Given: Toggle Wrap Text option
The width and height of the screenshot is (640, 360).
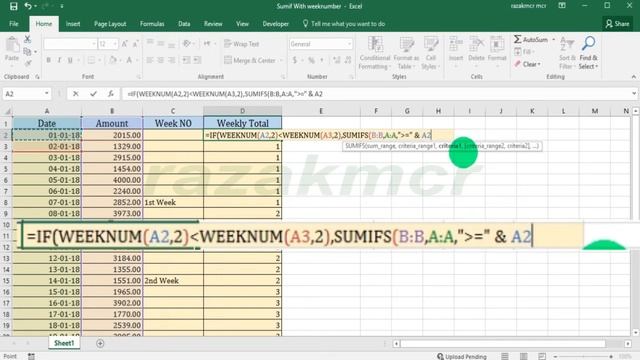Looking at the screenshot, I should click(x=242, y=44).
